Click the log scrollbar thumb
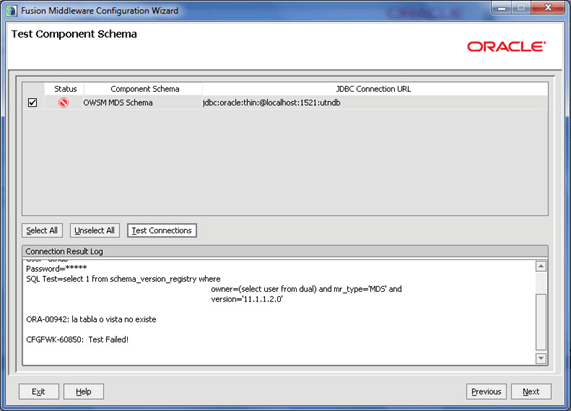Viewport: 571px width, 411px height. click(541, 322)
